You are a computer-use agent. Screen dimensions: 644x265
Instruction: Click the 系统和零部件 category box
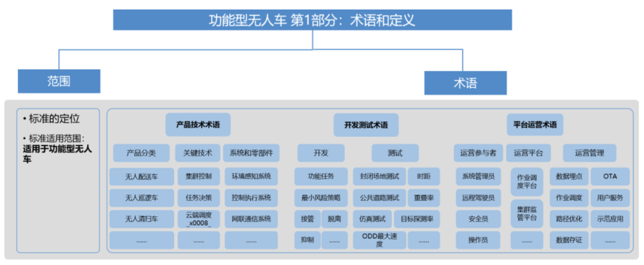pos(252,153)
